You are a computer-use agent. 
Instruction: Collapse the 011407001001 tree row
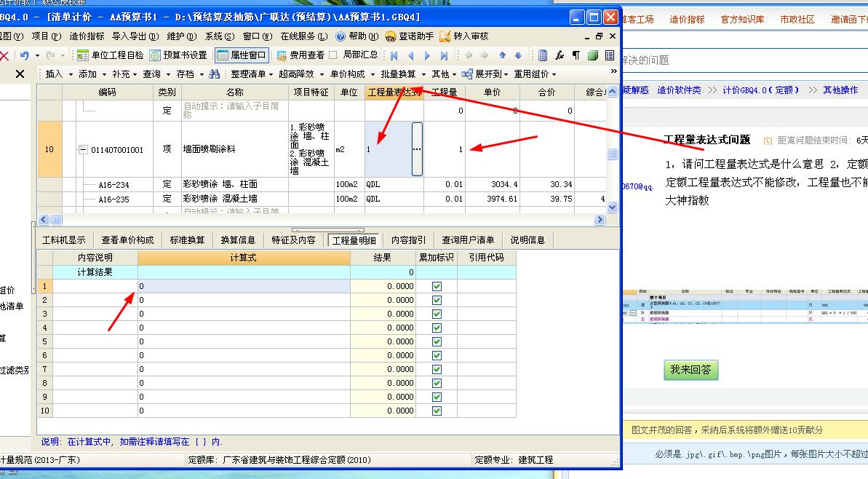83,149
